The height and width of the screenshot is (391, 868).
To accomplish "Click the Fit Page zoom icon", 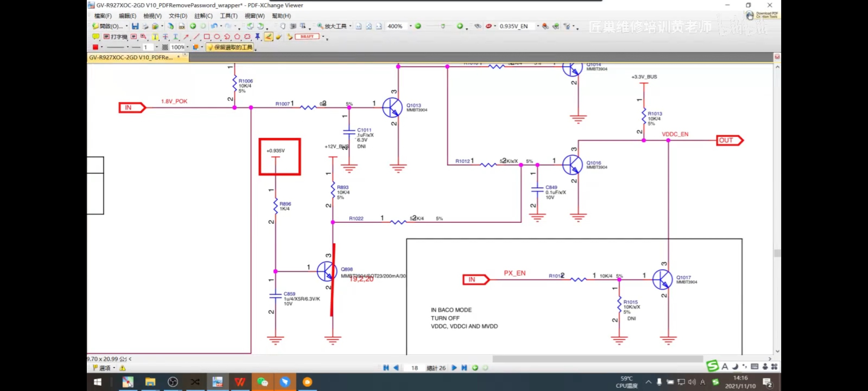I will click(369, 26).
